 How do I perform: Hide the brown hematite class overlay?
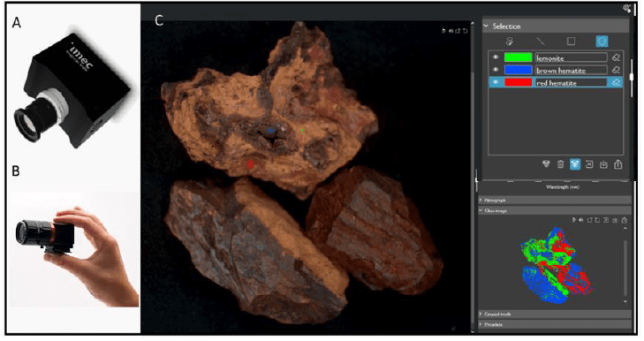pyautogui.click(x=496, y=70)
